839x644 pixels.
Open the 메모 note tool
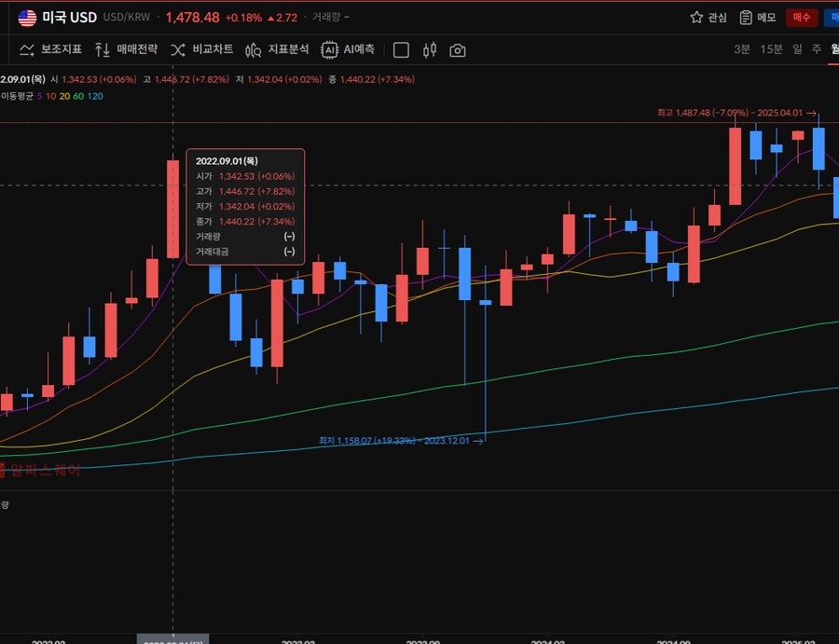click(x=757, y=17)
